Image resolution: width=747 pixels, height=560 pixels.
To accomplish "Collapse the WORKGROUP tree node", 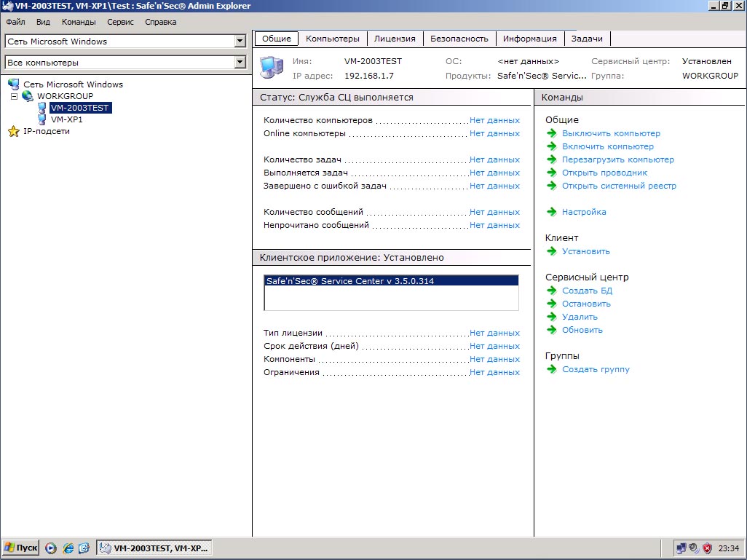I will coord(15,96).
